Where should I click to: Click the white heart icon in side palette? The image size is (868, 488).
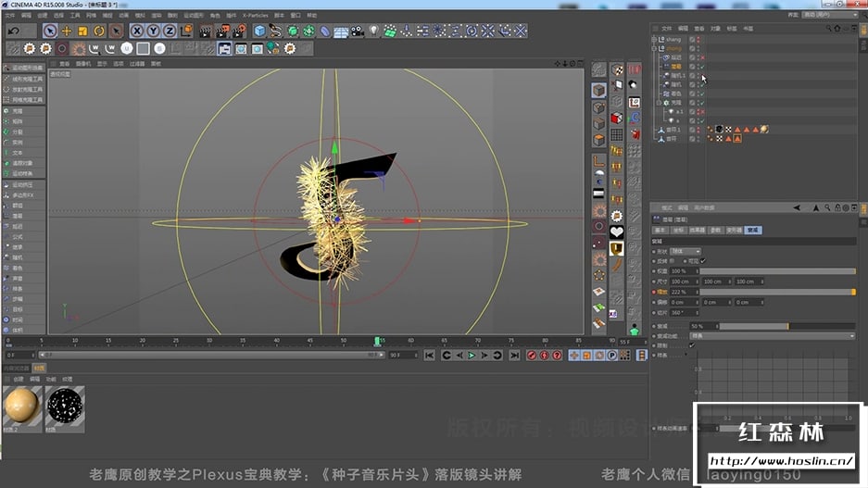pos(617,231)
